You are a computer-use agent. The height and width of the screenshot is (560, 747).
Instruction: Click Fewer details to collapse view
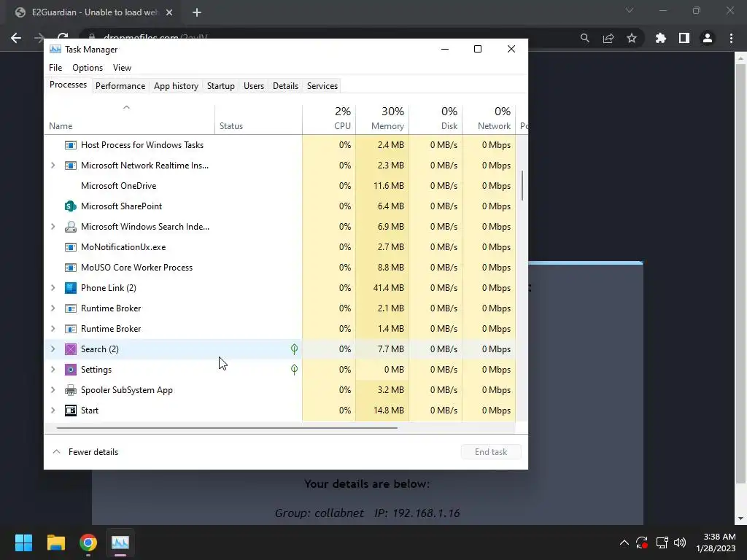coord(85,452)
